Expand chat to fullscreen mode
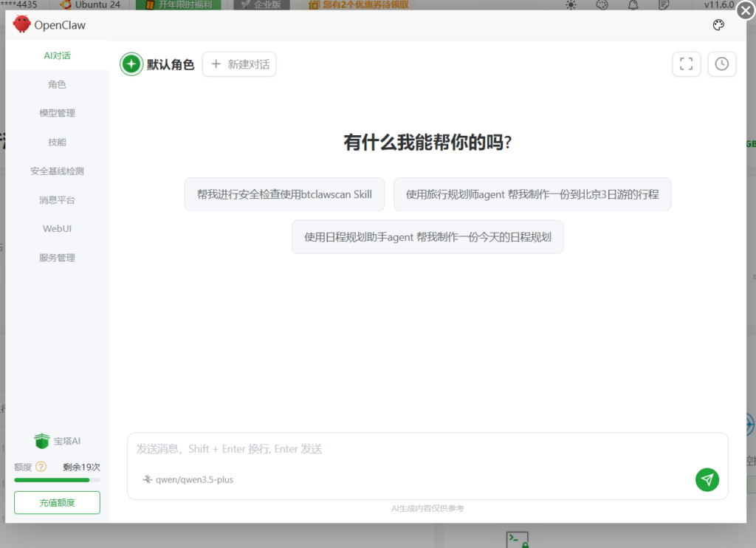Screen dimensions: 756x548 point(686,64)
